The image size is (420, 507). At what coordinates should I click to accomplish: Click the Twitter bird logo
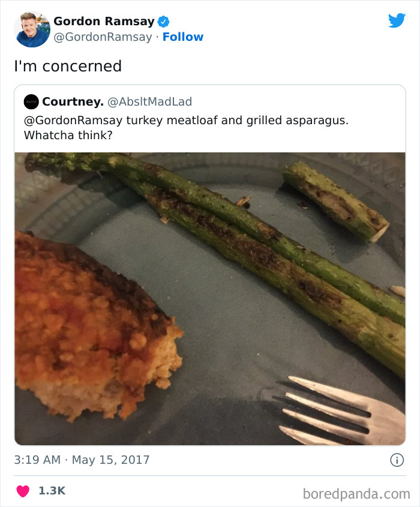pos(397,20)
